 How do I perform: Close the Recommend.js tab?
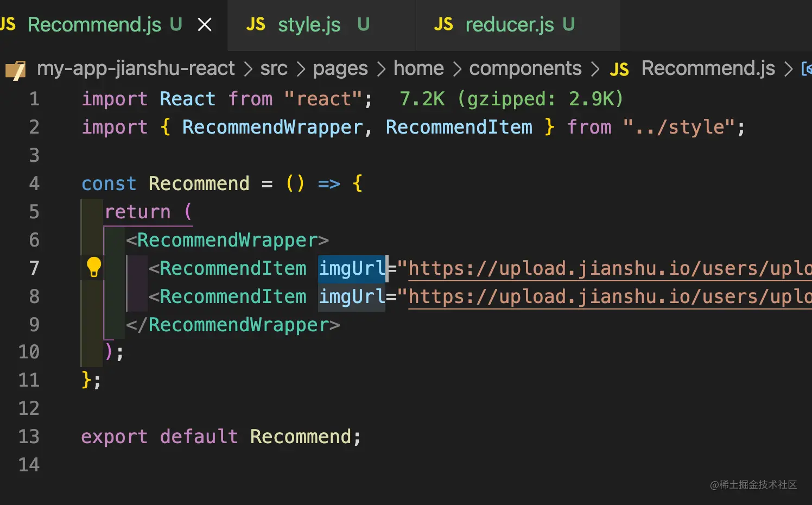205,25
